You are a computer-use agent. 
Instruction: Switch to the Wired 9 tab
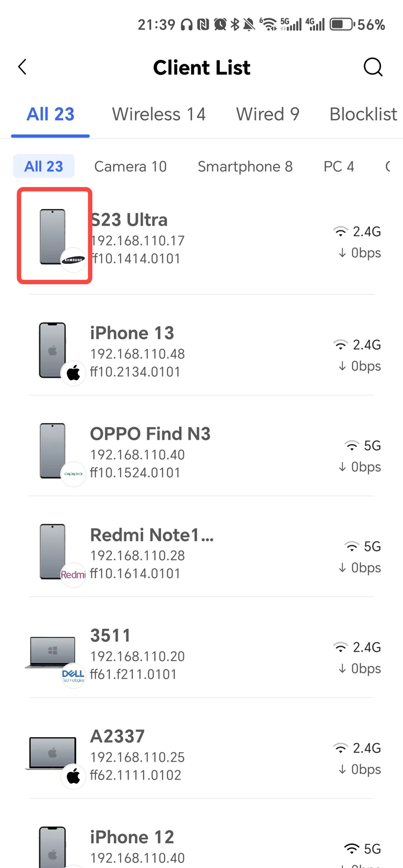point(267,114)
